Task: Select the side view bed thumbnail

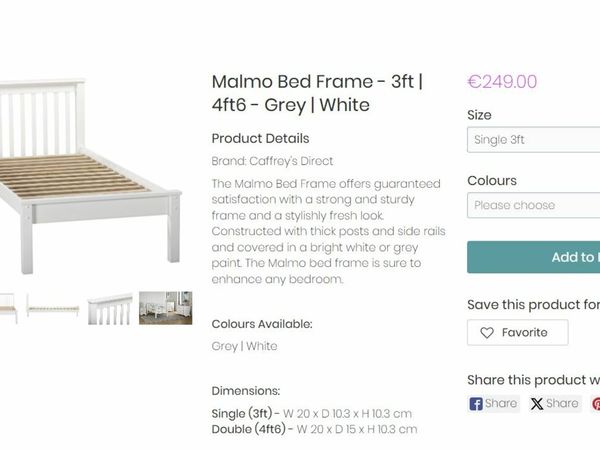Action: coord(53,309)
